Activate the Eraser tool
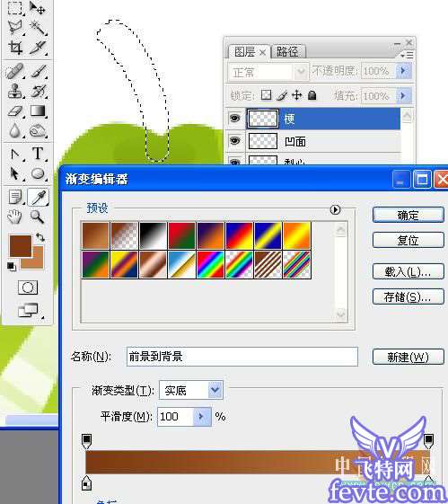Image resolution: width=448 pixels, height=504 pixels. coord(15,111)
